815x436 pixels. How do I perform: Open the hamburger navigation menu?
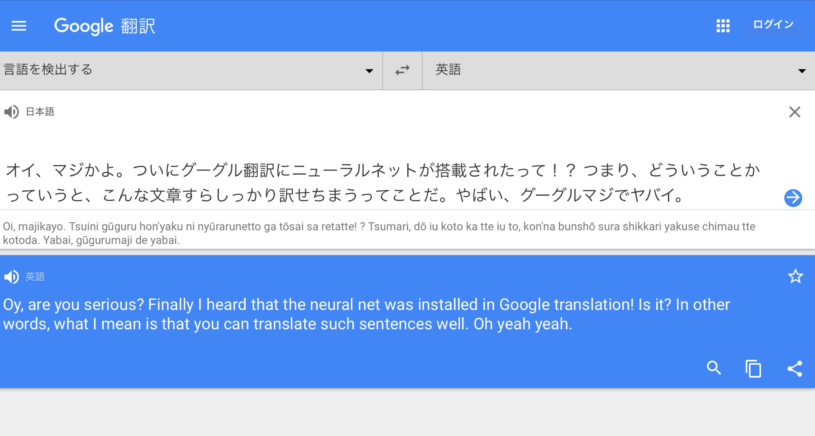[x=19, y=25]
